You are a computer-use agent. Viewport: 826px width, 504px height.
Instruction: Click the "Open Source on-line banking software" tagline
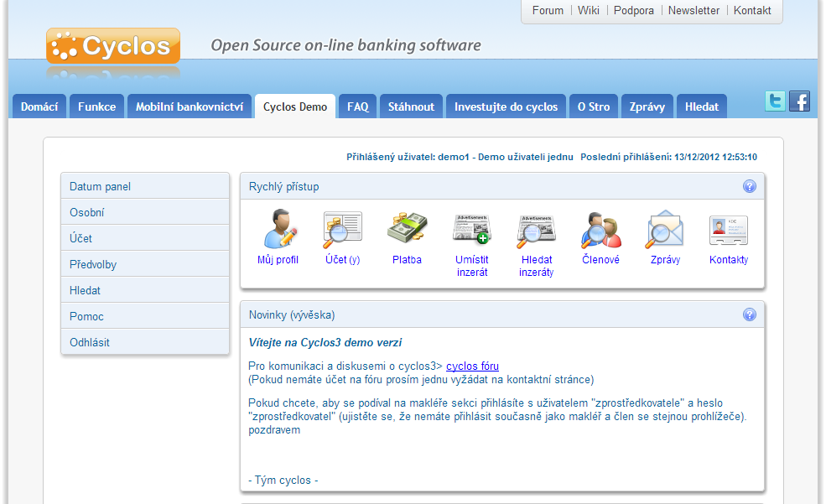pyautogui.click(x=345, y=45)
